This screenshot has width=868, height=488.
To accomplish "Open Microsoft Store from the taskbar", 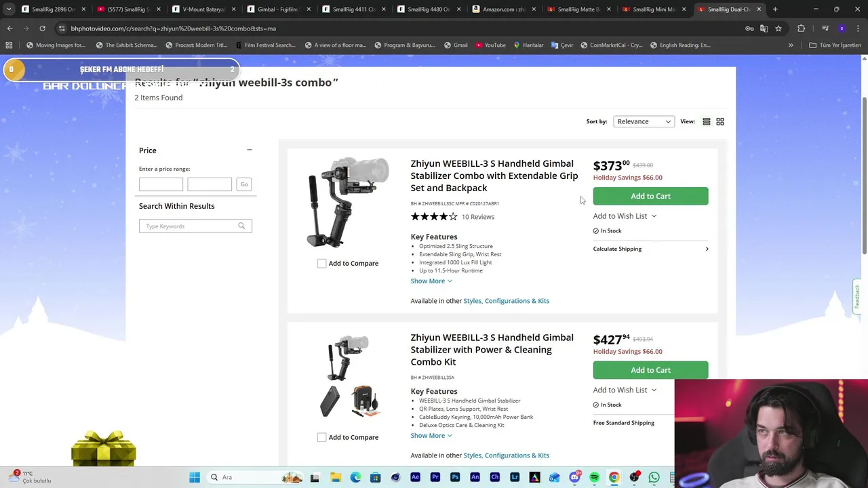I will [x=375, y=477].
